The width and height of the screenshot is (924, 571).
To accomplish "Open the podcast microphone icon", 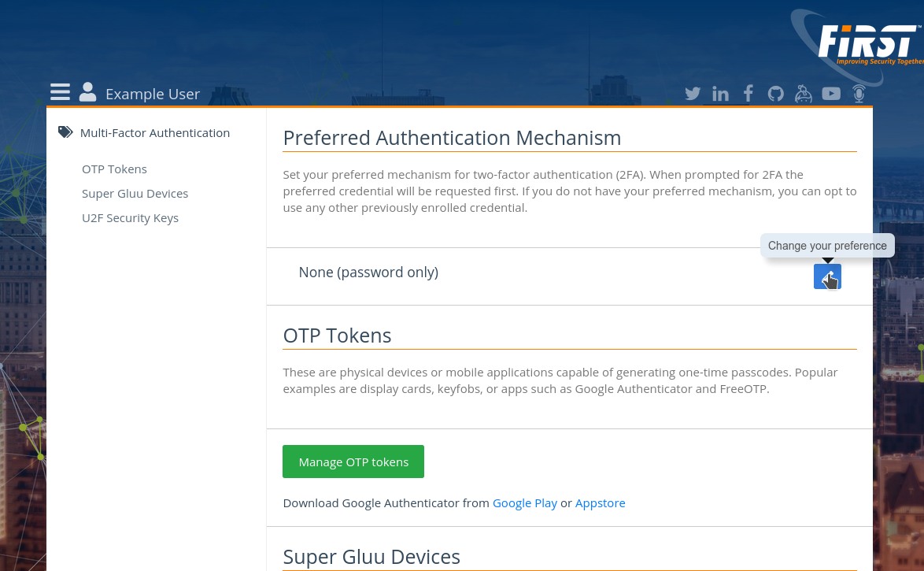I will 859,93.
